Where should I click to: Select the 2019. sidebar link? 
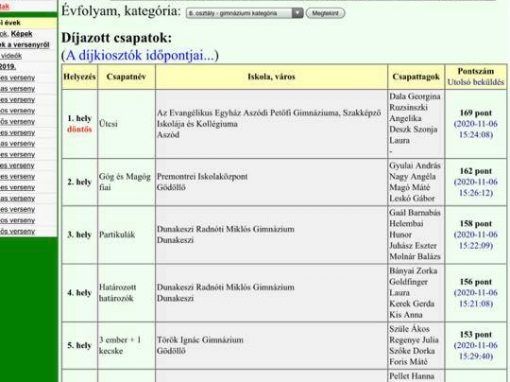point(8,66)
